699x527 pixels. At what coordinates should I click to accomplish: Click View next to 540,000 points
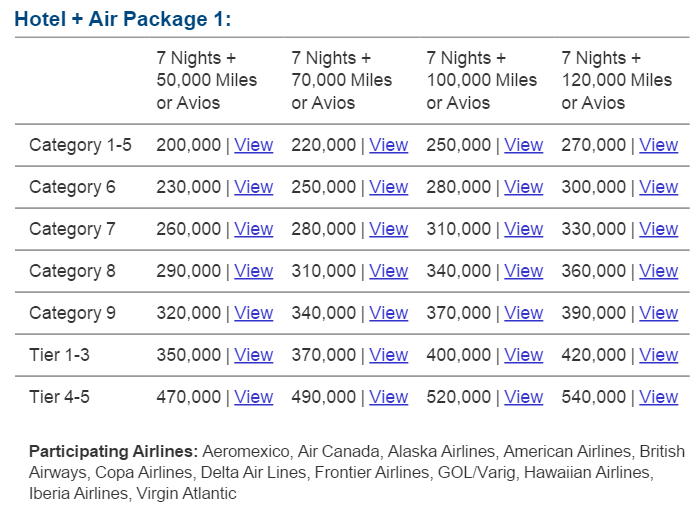tap(658, 397)
